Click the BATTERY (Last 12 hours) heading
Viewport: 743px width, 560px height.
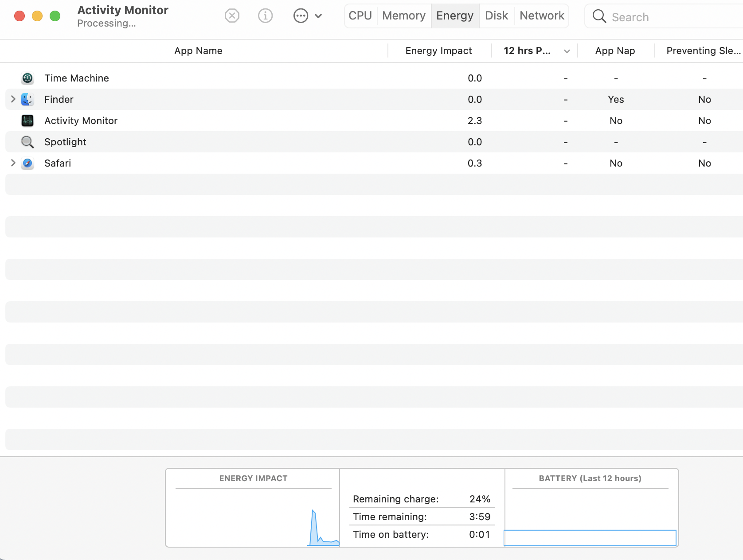tap(590, 478)
